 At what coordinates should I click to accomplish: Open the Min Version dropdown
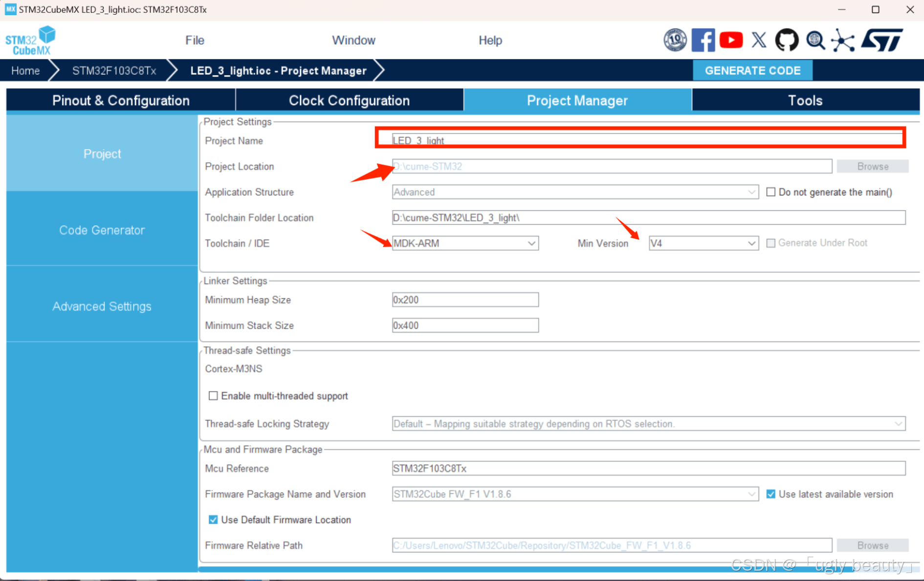(704, 243)
